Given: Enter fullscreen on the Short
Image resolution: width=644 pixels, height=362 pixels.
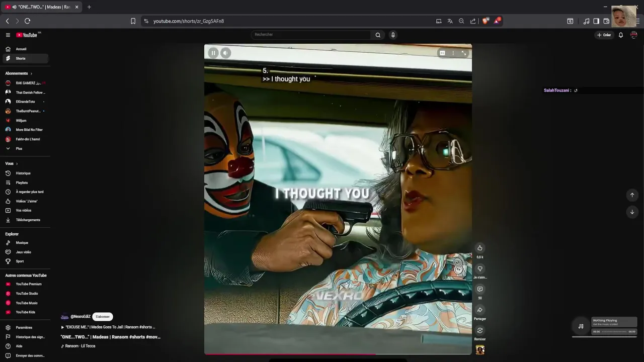Looking at the screenshot, I should pos(464,53).
